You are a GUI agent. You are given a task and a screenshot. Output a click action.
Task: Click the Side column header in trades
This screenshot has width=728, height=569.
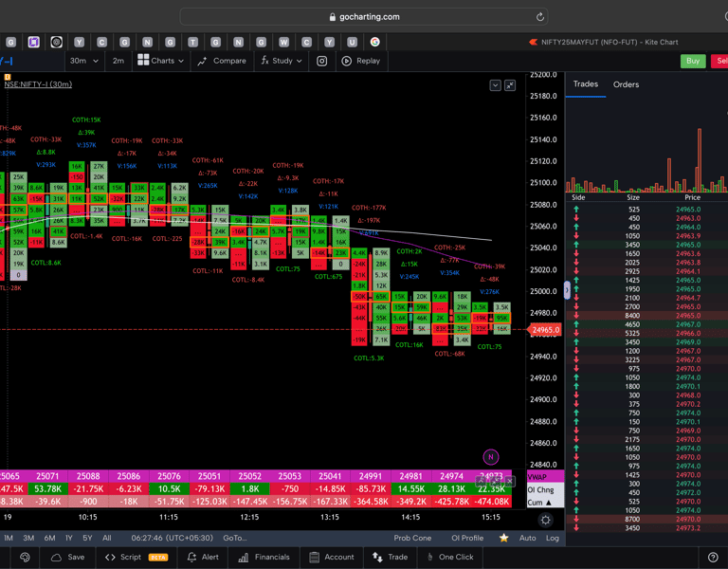pyautogui.click(x=578, y=197)
